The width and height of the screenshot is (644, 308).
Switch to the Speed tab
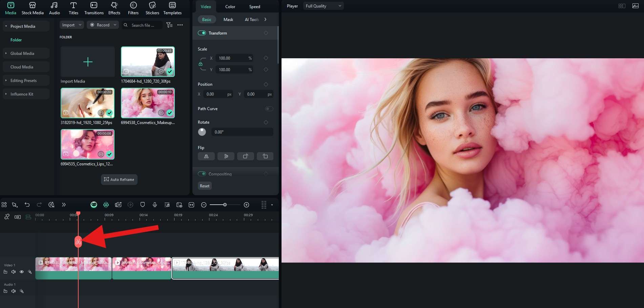tap(255, 7)
